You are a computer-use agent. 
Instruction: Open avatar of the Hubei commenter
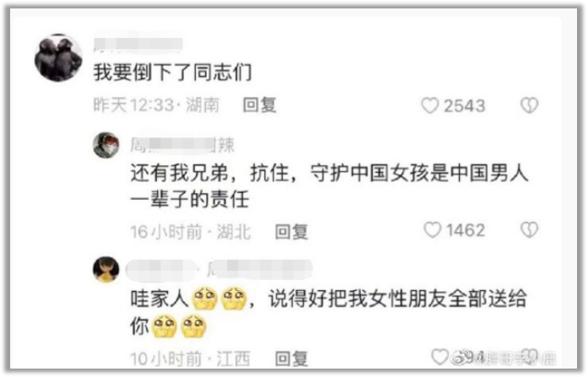106,145
